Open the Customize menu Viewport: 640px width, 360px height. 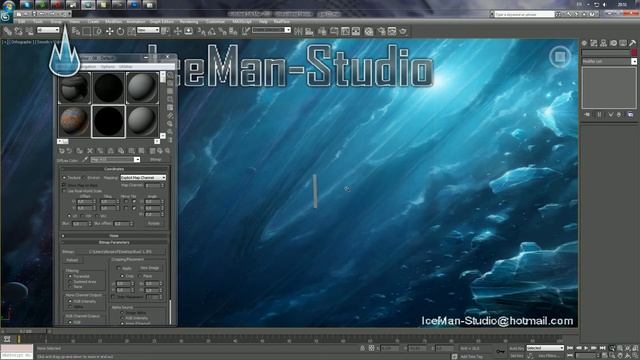pos(215,22)
